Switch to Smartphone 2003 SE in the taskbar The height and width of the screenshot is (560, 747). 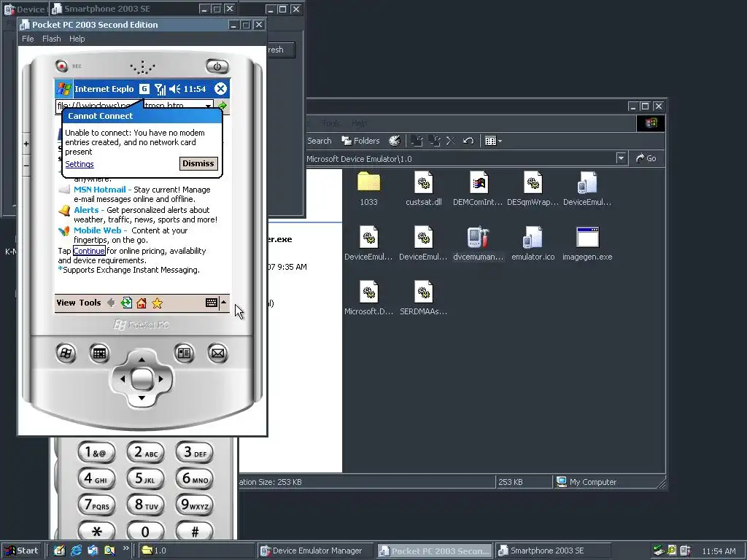(x=553, y=551)
